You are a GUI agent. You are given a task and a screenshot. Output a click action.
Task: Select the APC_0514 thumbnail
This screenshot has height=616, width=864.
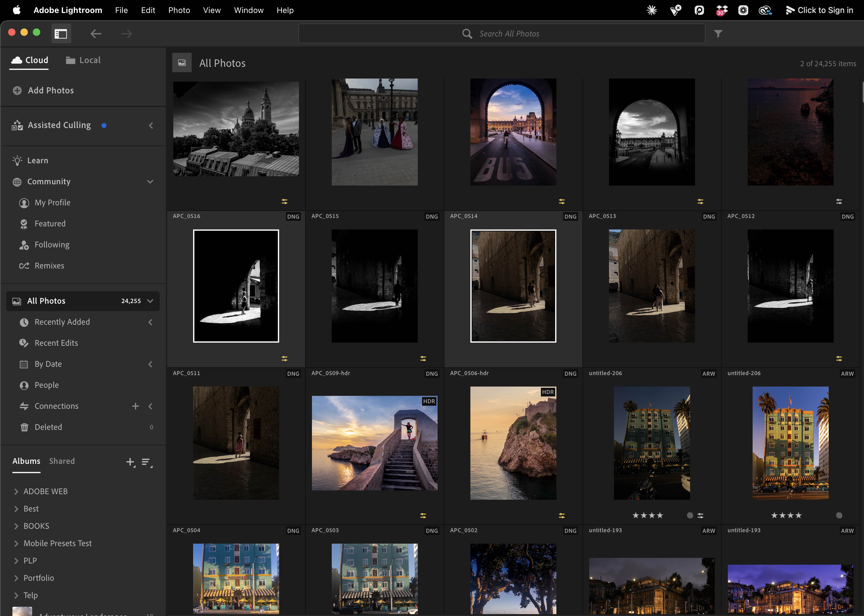(513, 286)
